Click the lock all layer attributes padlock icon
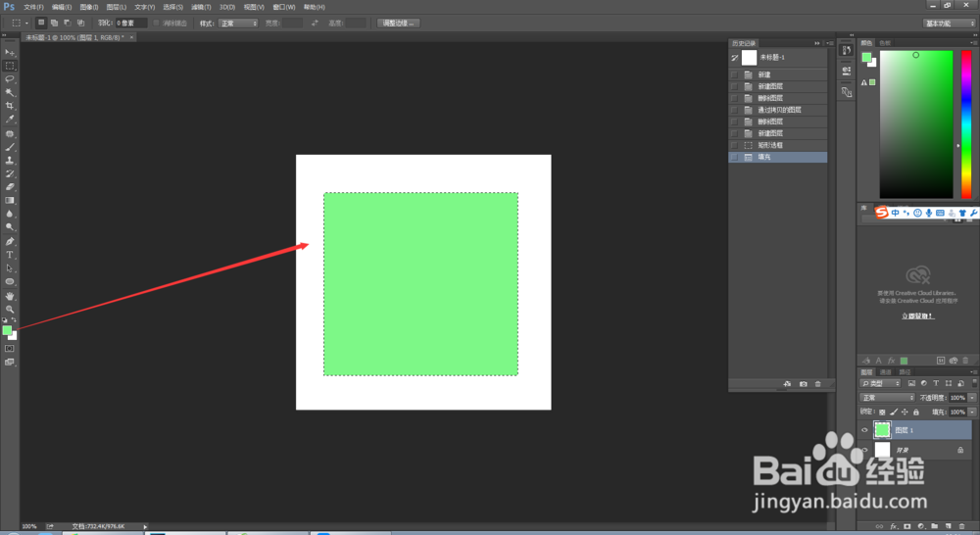 pyautogui.click(x=916, y=412)
